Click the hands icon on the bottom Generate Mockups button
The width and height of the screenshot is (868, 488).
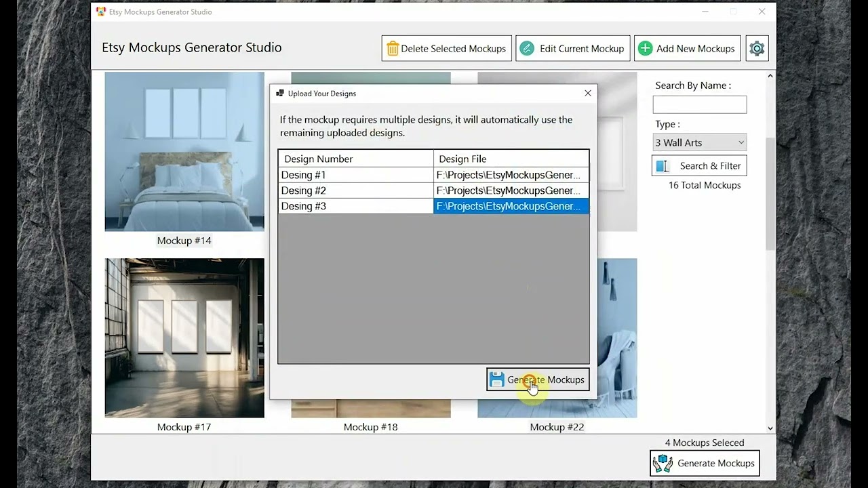pos(662,463)
